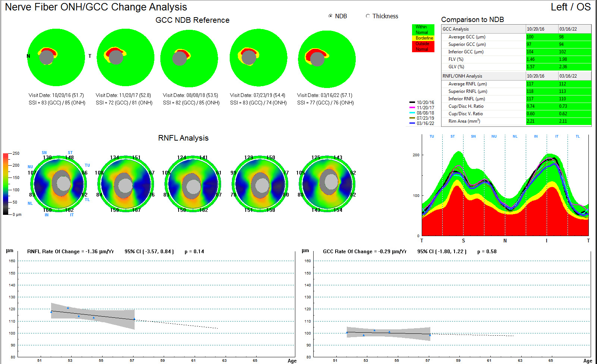Click the magenta 11/20/17 line legend entry
Screen dimensions: 597x364
[x=422, y=107]
